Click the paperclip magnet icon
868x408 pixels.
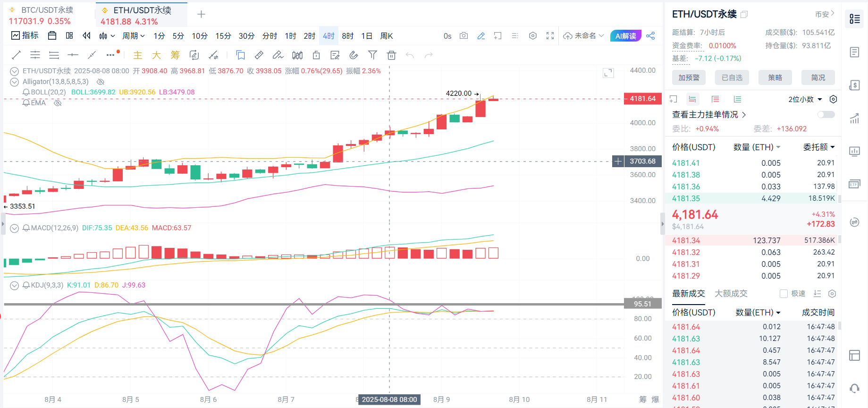(x=354, y=55)
